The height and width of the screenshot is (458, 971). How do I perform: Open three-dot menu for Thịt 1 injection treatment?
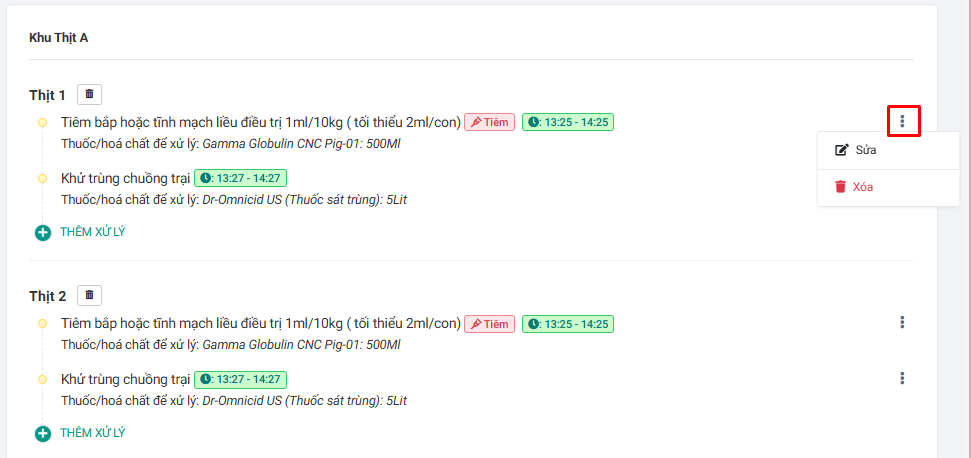pyautogui.click(x=902, y=122)
